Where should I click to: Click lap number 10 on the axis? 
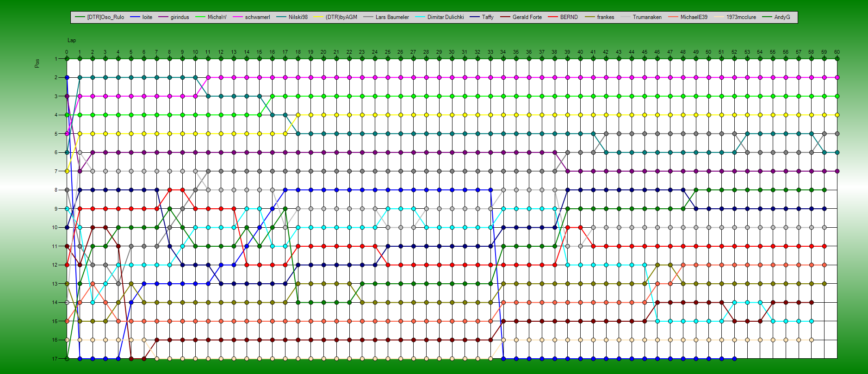coord(195,52)
